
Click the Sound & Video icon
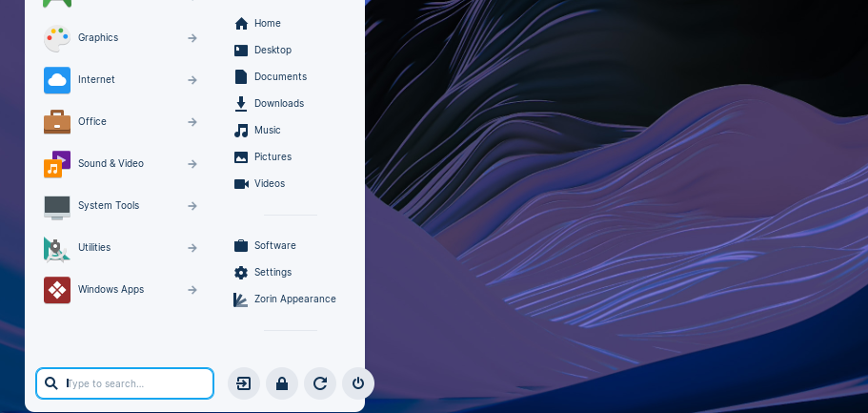point(57,164)
